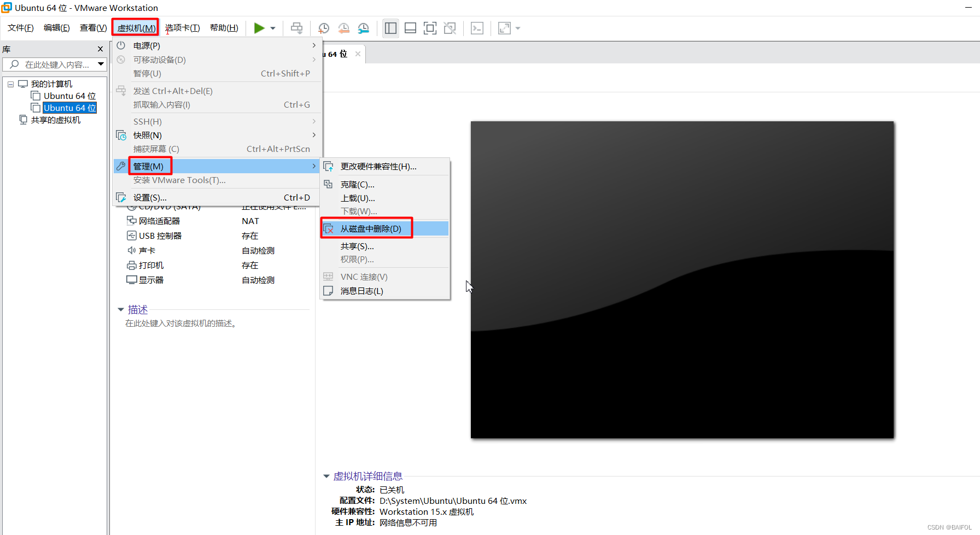Click the green power-on play button
980x535 pixels.
[259, 28]
